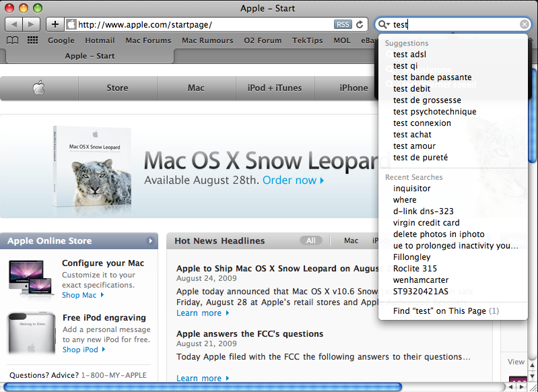
Task: Select recent search inquisitor
Action: [x=453, y=189]
